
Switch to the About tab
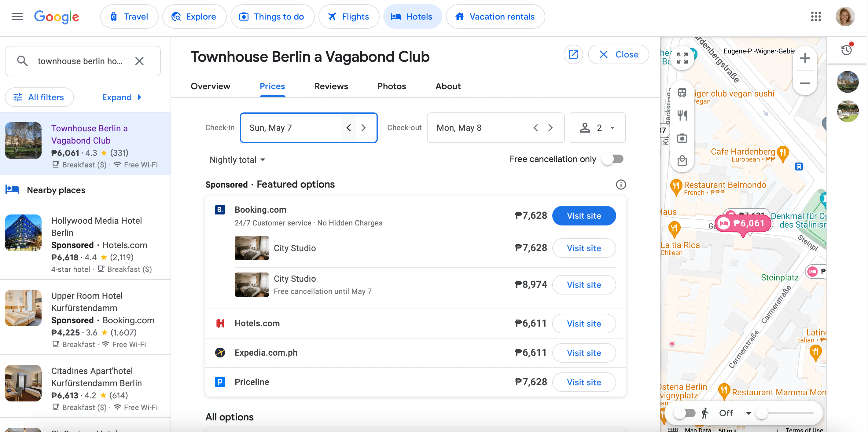pos(448,86)
